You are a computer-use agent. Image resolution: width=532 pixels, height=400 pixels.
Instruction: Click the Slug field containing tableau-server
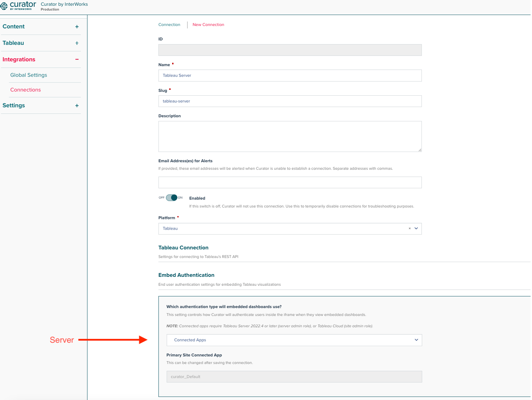290,101
